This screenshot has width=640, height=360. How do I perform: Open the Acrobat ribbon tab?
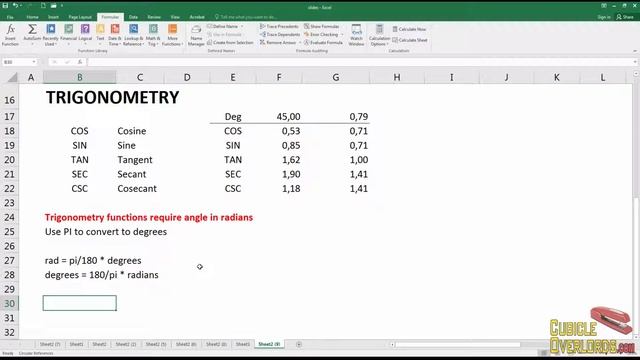[x=197, y=17]
